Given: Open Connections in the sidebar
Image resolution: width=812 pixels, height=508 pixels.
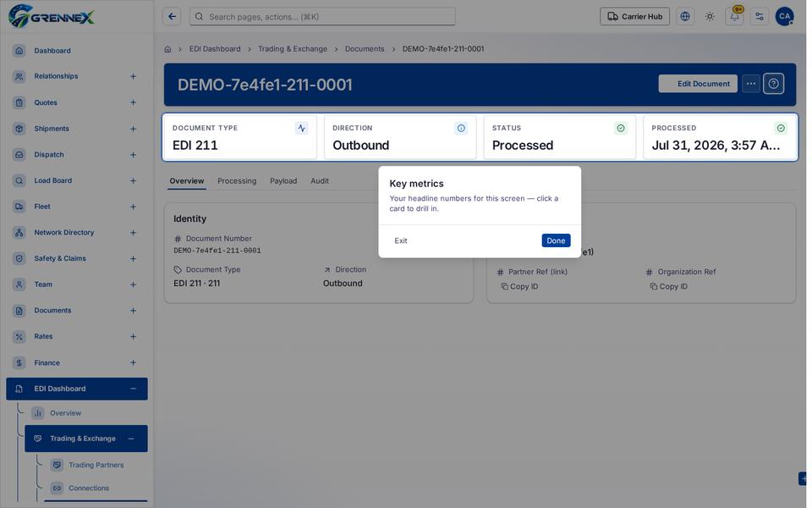Looking at the screenshot, I should pyautogui.click(x=89, y=489).
